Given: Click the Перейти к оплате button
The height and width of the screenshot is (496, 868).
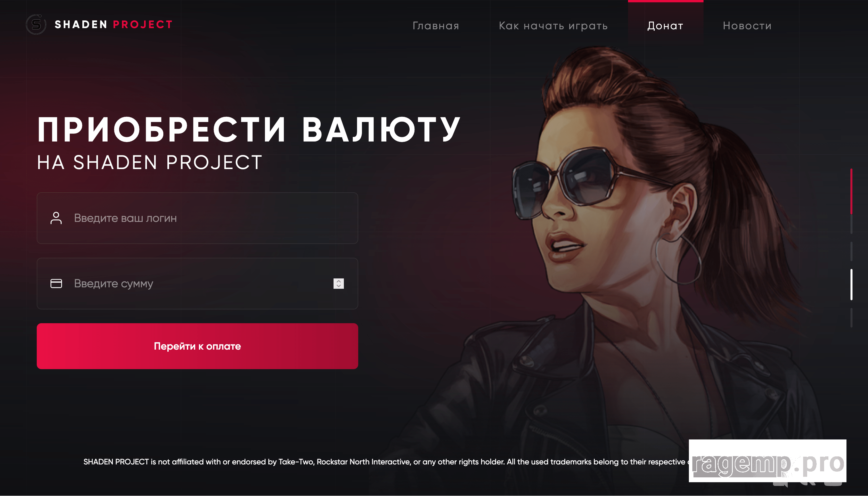Looking at the screenshot, I should coord(197,346).
